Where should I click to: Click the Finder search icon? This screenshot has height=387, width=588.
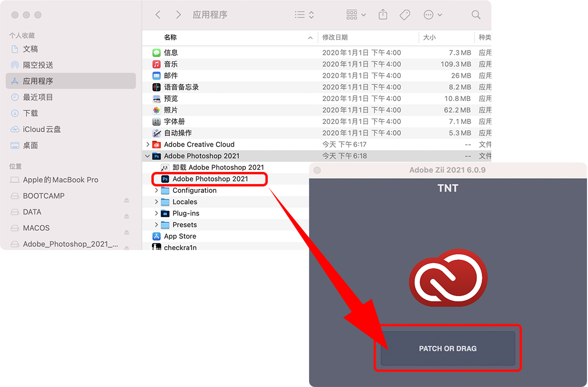click(476, 15)
